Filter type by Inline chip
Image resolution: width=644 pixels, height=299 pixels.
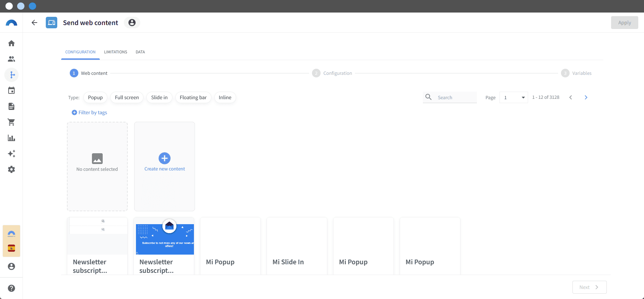point(225,97)
